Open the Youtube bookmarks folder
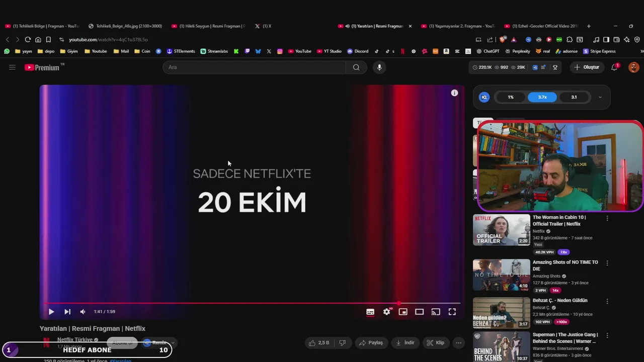The height and width of the screenshot is (362, 644). coord(96,51)
